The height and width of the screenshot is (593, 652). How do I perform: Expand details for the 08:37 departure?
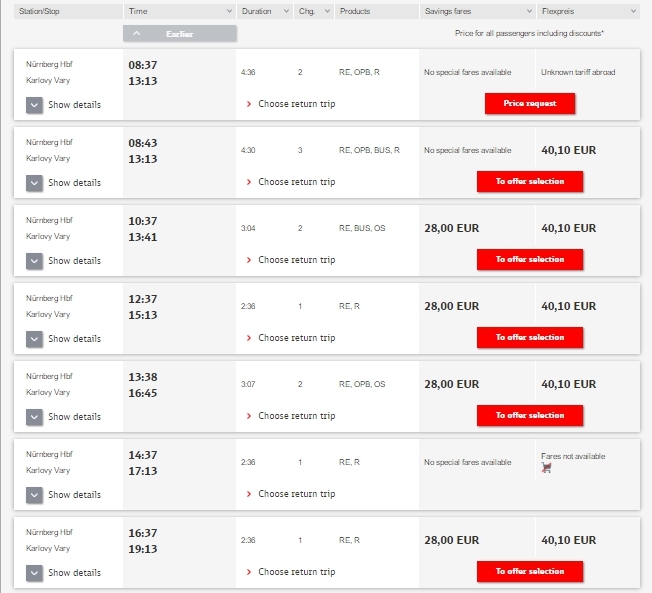click(x=35, y=105)
